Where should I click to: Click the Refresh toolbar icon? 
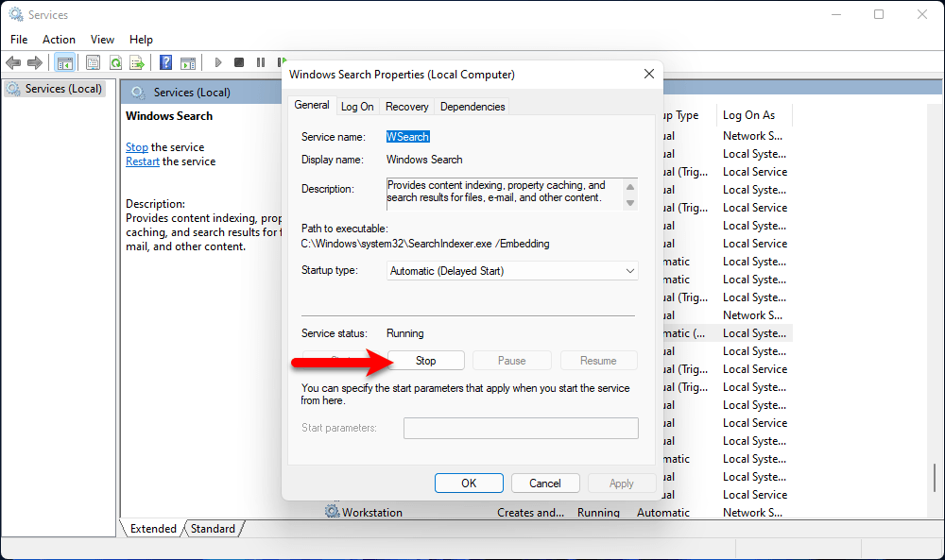pyautogui.click(x=115, y=62)
